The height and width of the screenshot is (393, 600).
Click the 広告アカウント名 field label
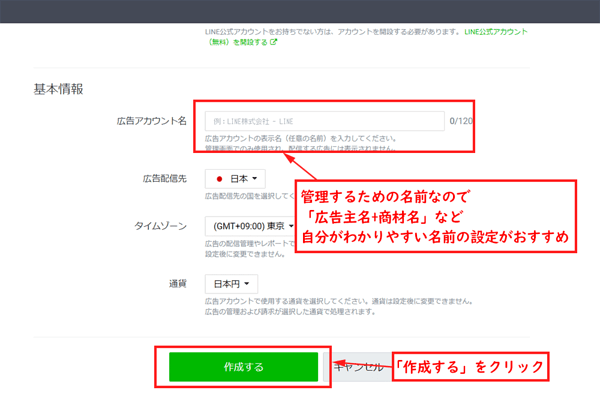[x=152, y=121]
